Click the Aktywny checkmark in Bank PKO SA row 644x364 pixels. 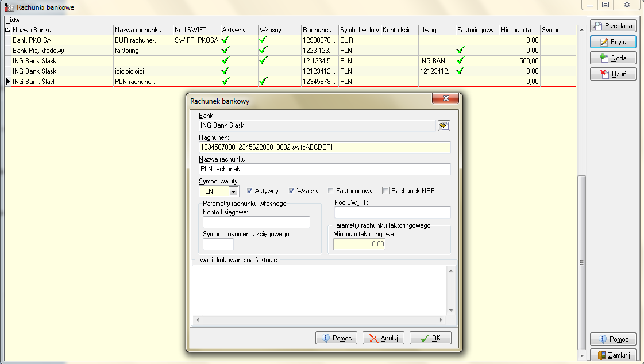[x=225, y=40]
